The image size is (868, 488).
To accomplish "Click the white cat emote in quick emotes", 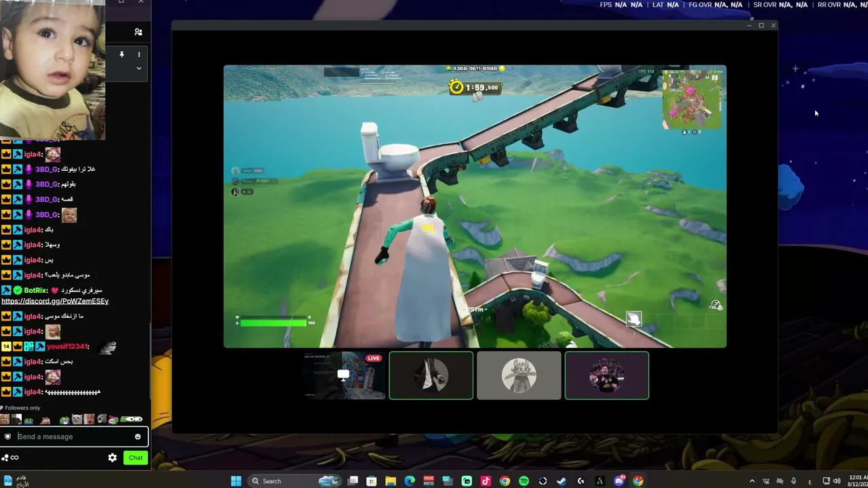I will 77,420.
